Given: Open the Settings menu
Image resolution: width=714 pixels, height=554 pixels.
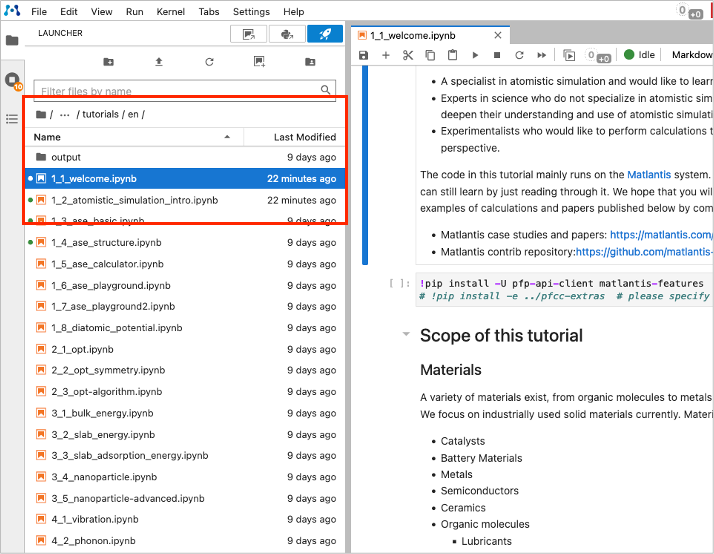Looking at the screenshot, I should point(251,12).
